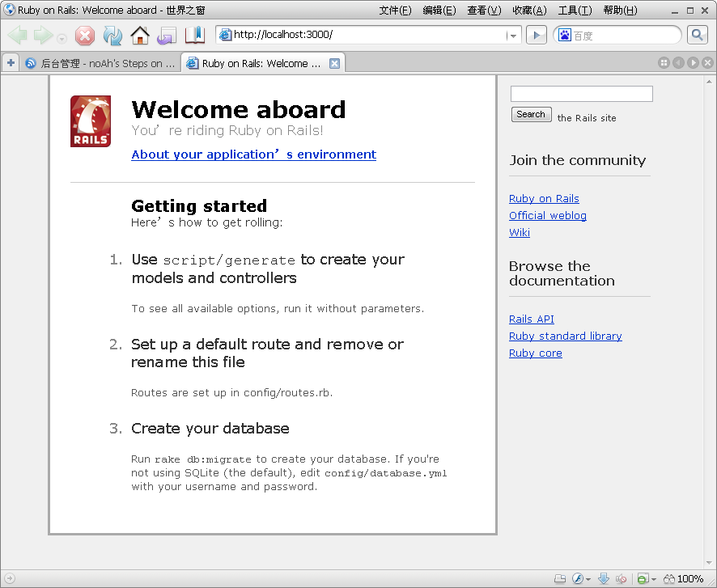Open the 工具(T) menu

coord(575,11)
